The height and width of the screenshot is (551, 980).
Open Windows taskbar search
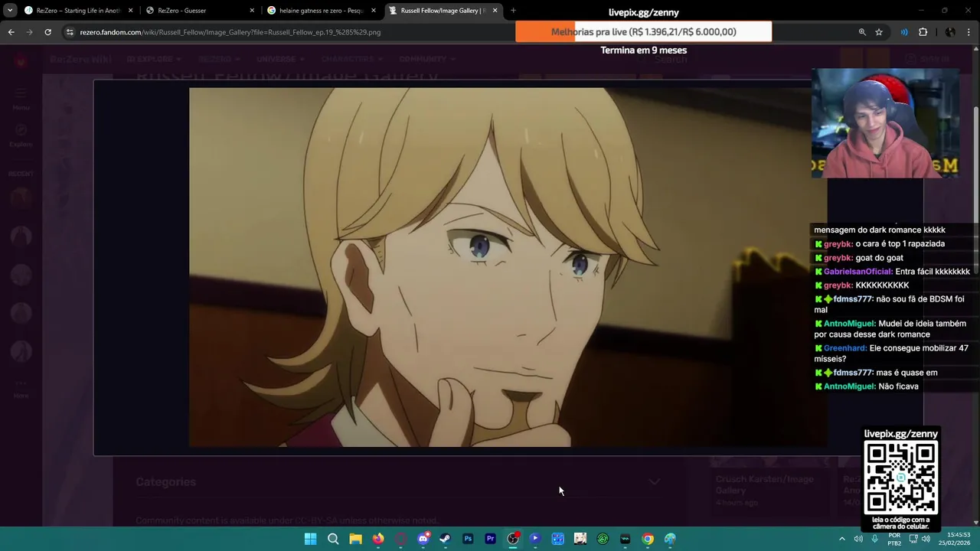pos(333,539)
